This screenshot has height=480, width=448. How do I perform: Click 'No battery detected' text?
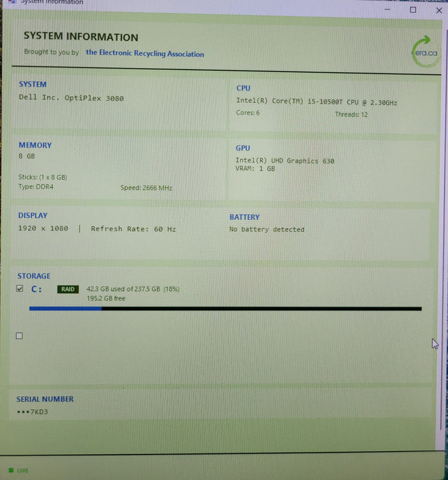(267, 229)
